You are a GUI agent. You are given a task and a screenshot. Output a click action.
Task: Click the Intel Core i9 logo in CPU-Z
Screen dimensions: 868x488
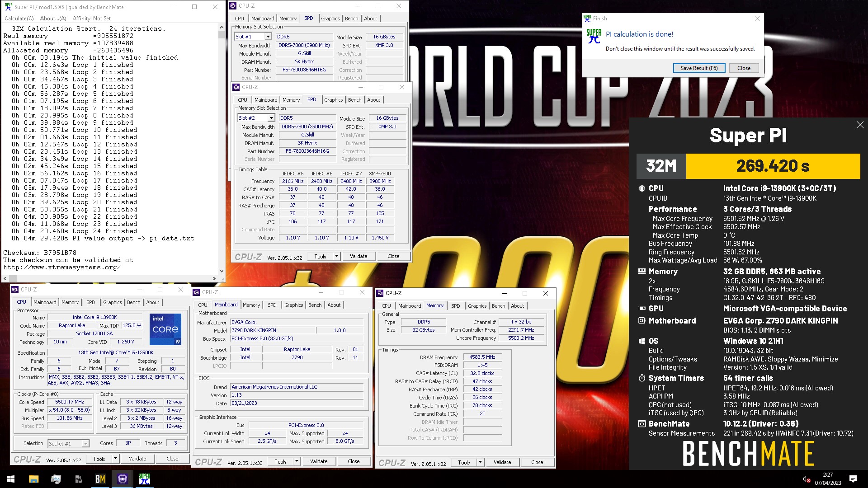[x=165, y=329]
